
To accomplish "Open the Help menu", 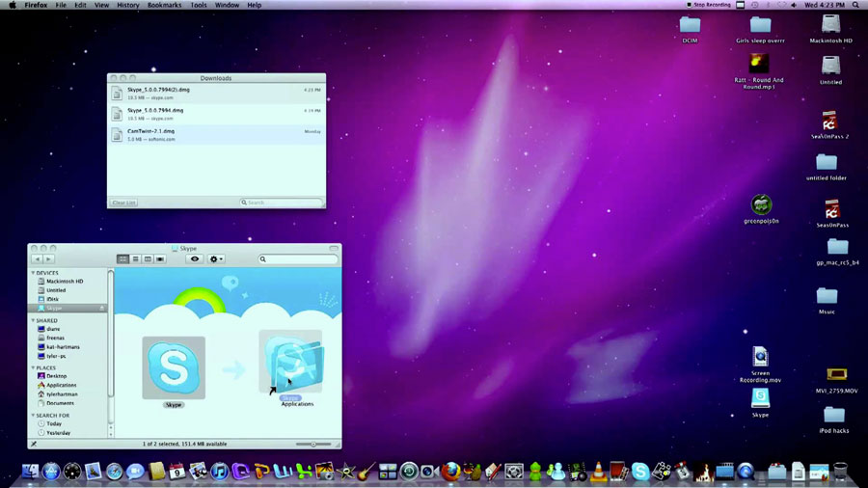I will 254,5.
